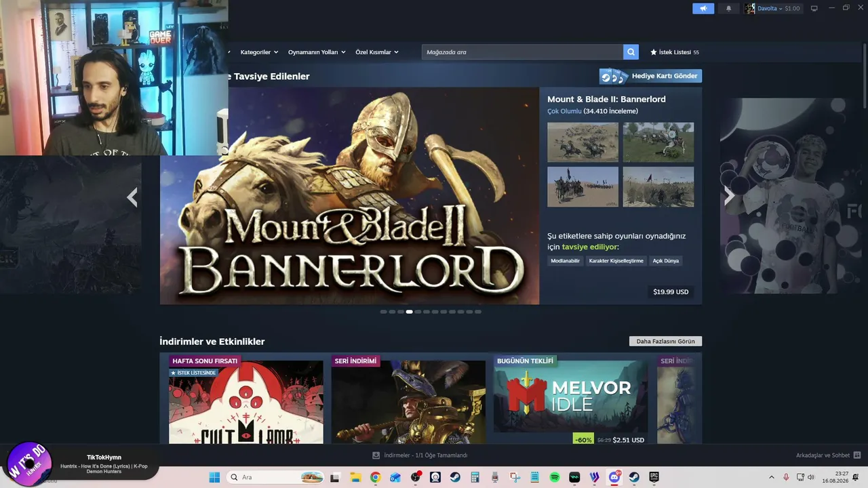868x488 pixels.
Task: Show hidden system tray icons
Action: pyautogui.click(x=771, y=477)
